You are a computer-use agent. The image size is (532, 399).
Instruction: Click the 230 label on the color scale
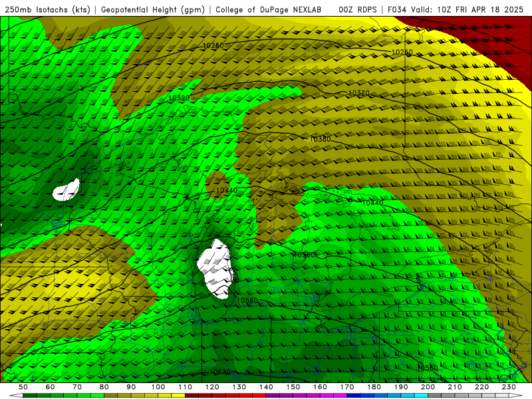(509, 387)
